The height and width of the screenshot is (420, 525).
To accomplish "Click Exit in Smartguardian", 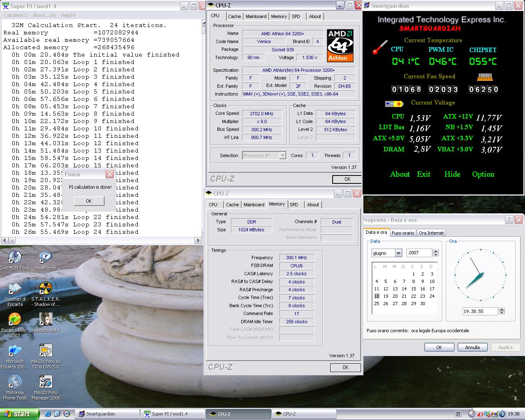I will (424, 174).
